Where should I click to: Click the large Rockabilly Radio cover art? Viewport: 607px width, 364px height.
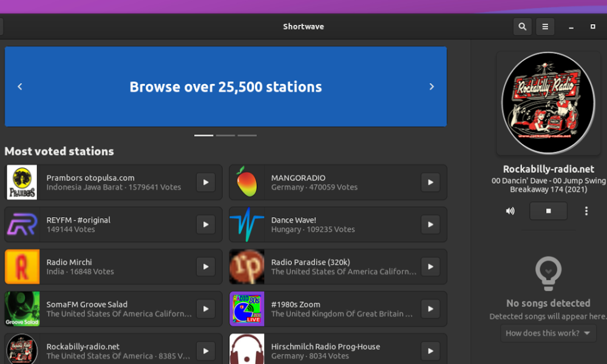pos(548,103)
